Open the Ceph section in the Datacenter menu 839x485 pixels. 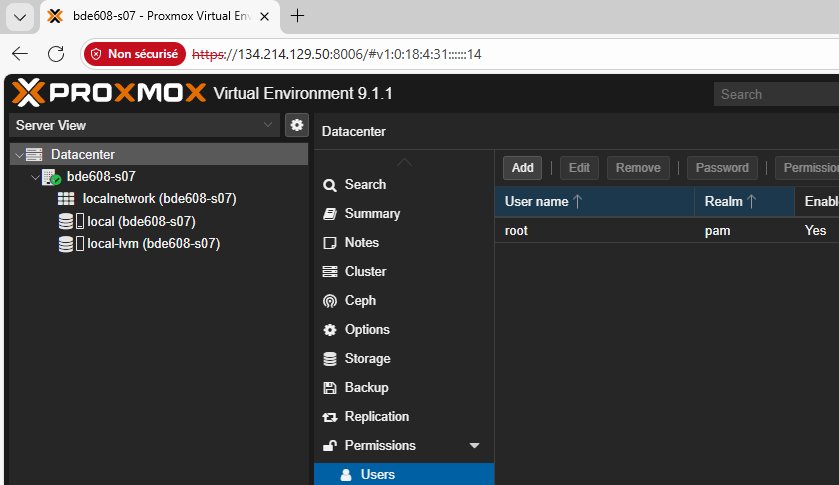tap(359, 300)
